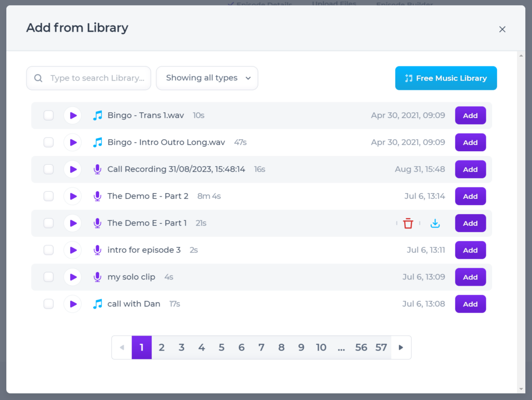Play the Call Recording from August 31
This screenshot has width=532, height=400.
[x=72, y=169]
